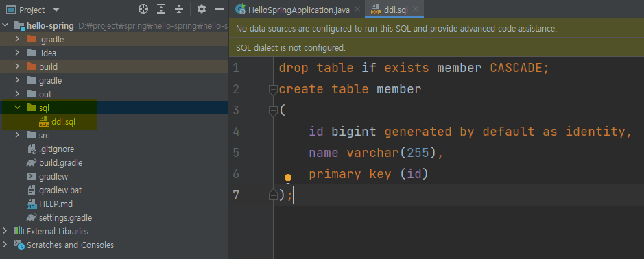Open the Project panel settings gear
644x259 pixels.
pos(201,9)
